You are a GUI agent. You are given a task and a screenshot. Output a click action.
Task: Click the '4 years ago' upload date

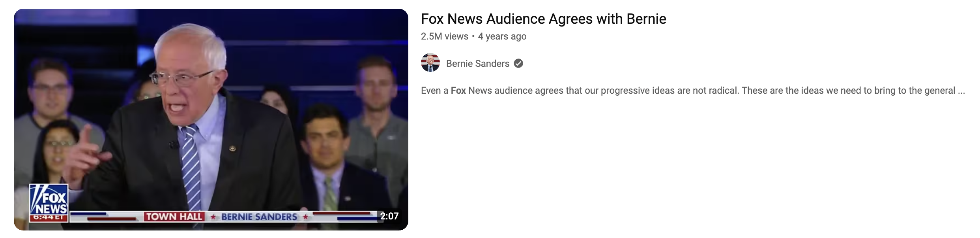(x=502, y=36)
